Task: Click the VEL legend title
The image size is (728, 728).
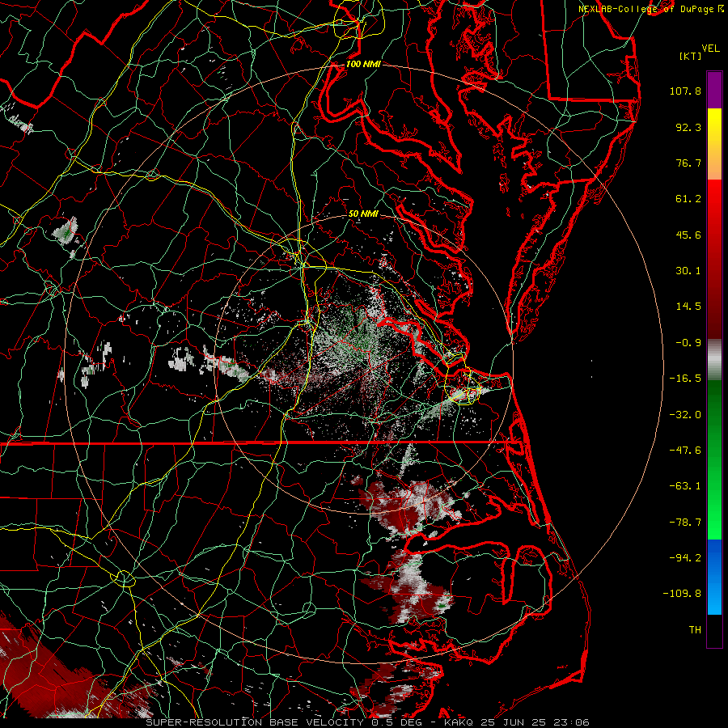Action: click(710, 49)
